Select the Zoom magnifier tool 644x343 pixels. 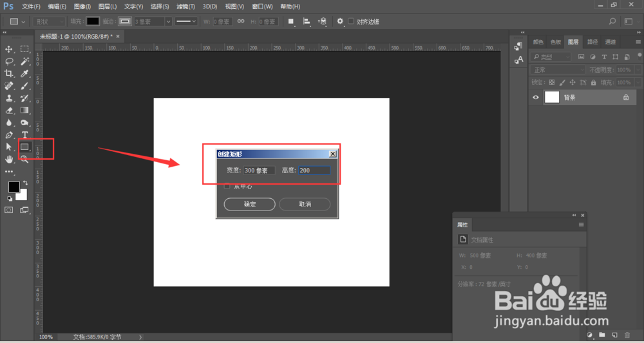tap(24, 159)
